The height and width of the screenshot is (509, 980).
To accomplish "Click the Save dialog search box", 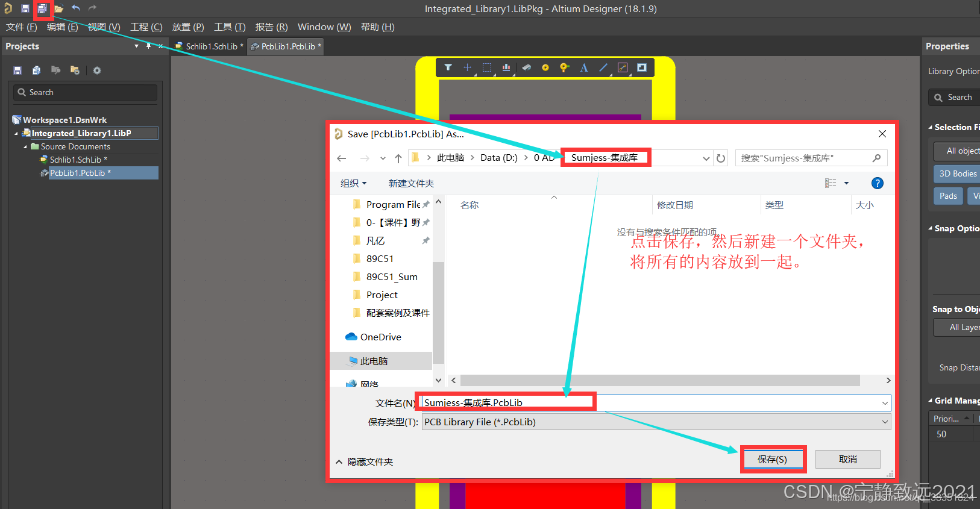I will pos(811,158).
